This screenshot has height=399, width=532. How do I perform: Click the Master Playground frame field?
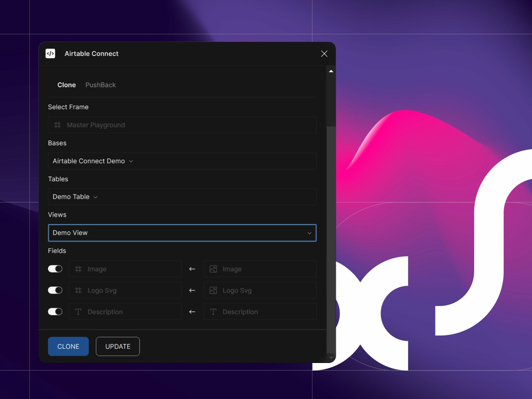[182, 125]
